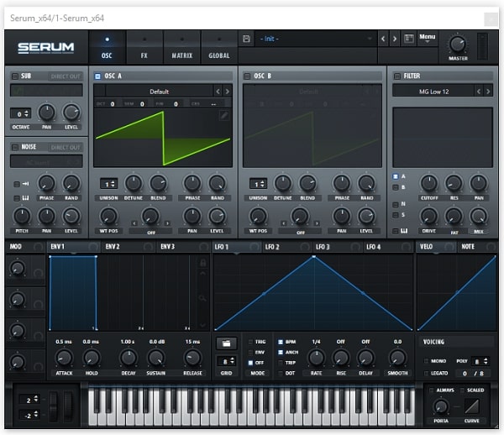The width and height of the screenshot is (504, 435).
Task: Click the ENV 1 modulation drag source circle
Action: pos(93,247)
